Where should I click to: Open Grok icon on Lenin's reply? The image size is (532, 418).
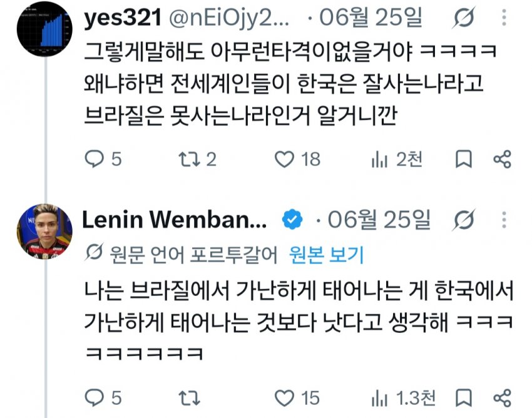coord(463,220)
